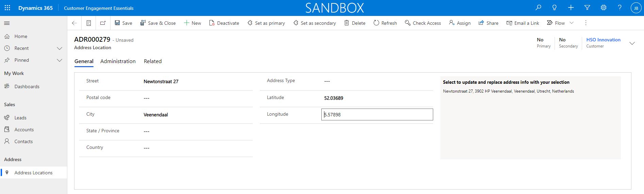Image resolution: width=644 pixels, height=194 pixels.
Task: Go back with the arrow button
Action: pos(74,23)
